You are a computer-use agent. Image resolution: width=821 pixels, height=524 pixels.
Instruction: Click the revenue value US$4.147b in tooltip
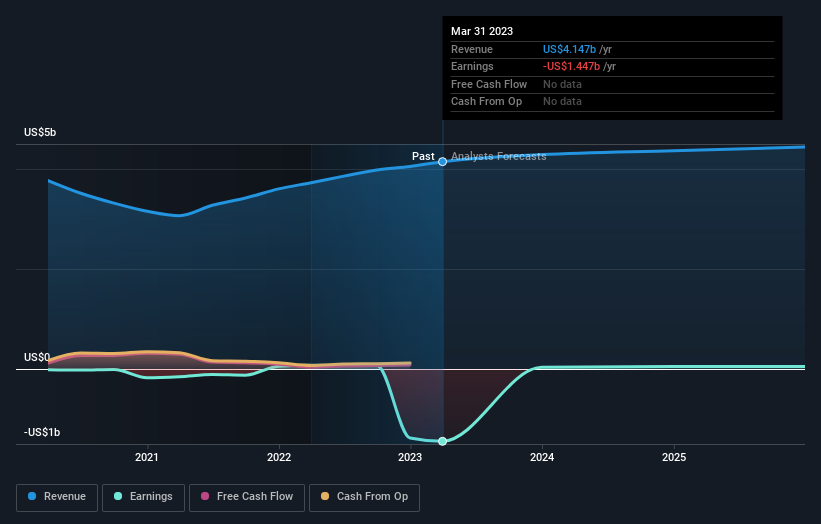569,49
